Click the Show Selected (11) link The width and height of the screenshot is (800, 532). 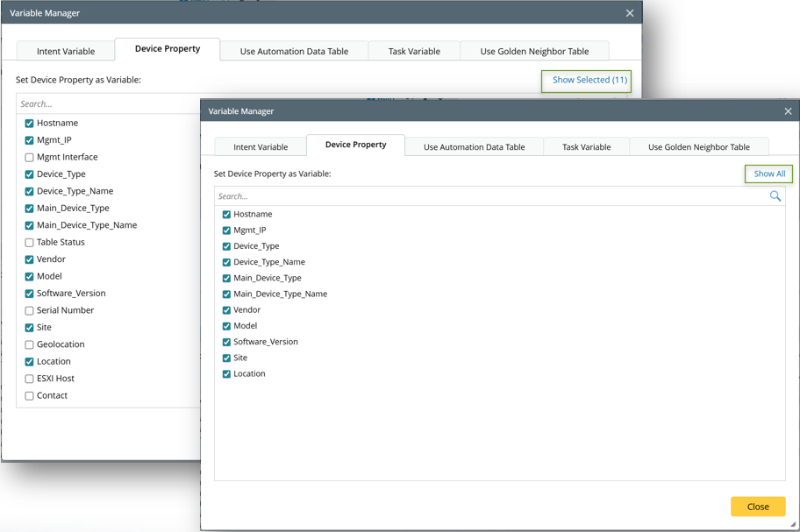[589, 80]
